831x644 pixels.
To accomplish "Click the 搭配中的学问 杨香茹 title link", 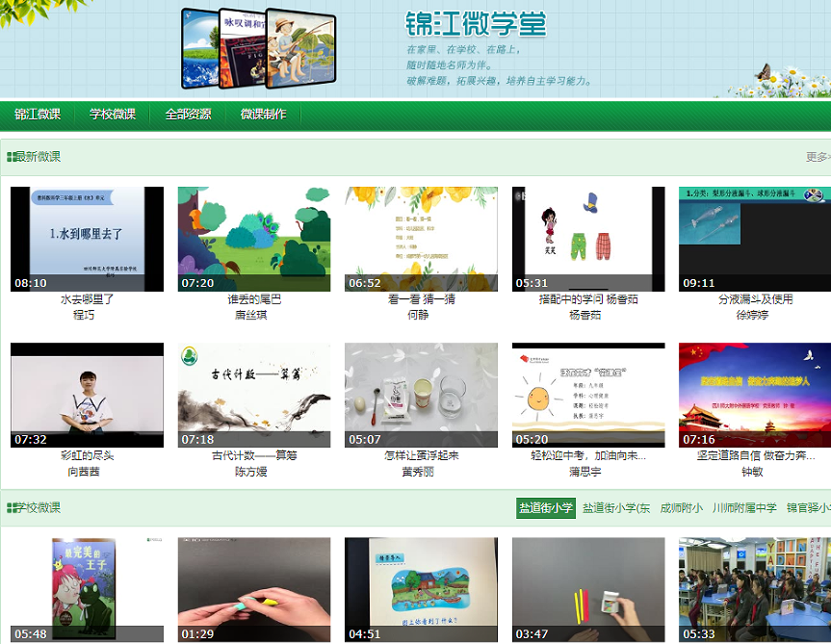I will pyautogui.click(x=588, y=299).
